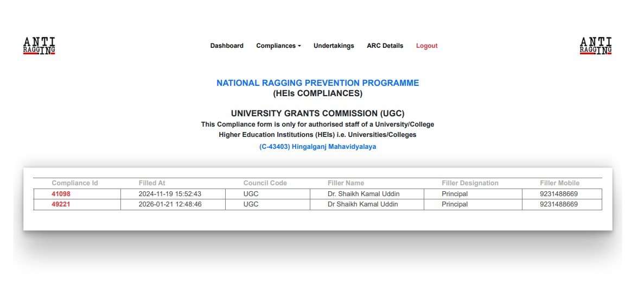Select the 2026-01-21 12:48:46 timestamp cell
Screen dimensions: 644x301
coord(170,204)
